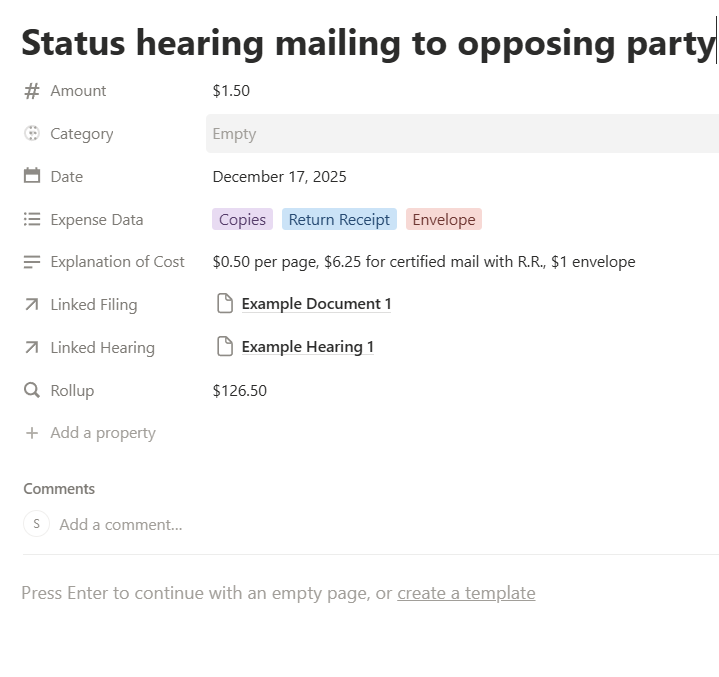The width and height of the screenshot is (719, 677).
Task: Open the Explanation of Cost property menu
Action: (117, 262)
